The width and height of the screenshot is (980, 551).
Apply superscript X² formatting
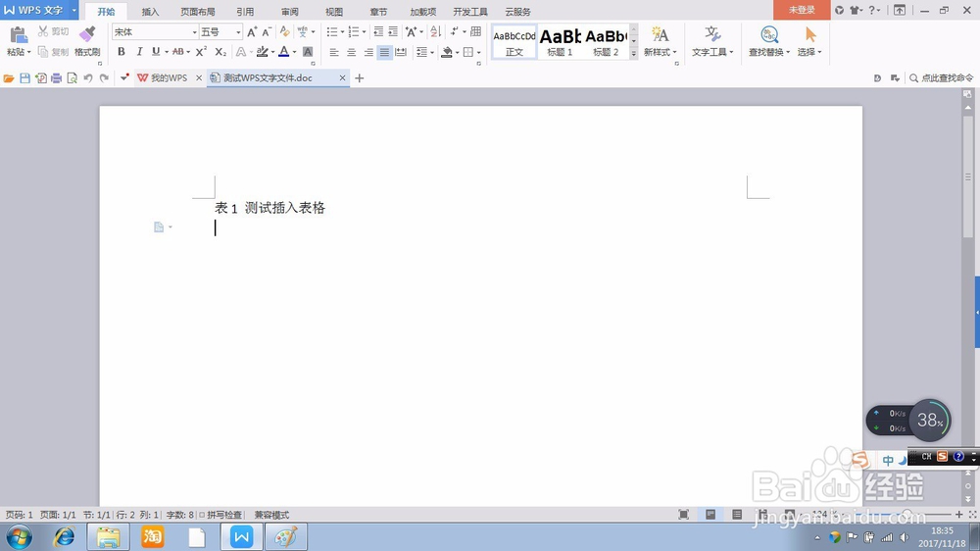tap(201, 52)
